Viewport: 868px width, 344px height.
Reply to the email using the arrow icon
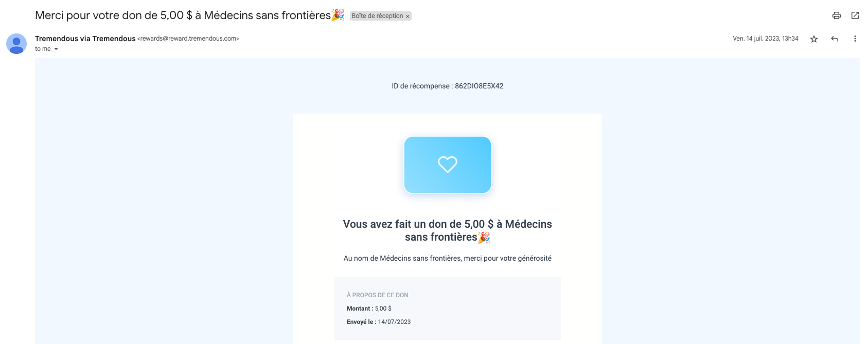(x=835, y=39)
